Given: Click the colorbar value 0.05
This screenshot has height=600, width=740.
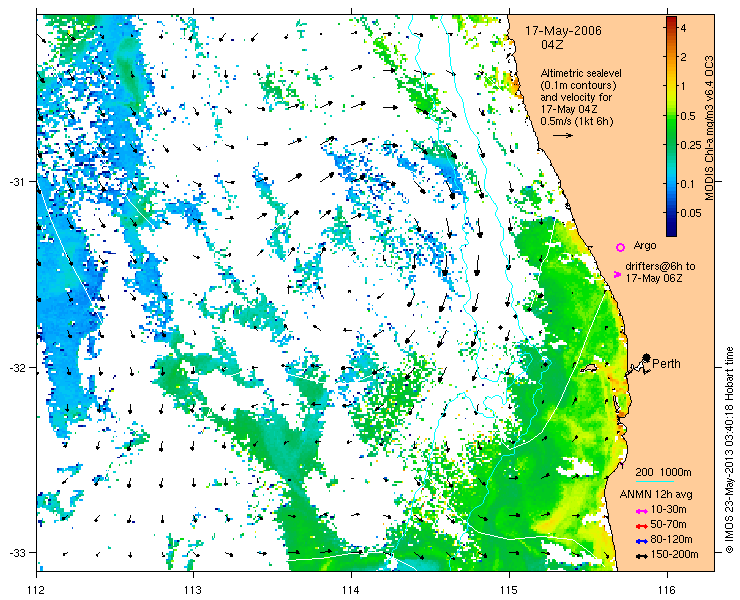Looking at the screenshot, I should [690, 213].
